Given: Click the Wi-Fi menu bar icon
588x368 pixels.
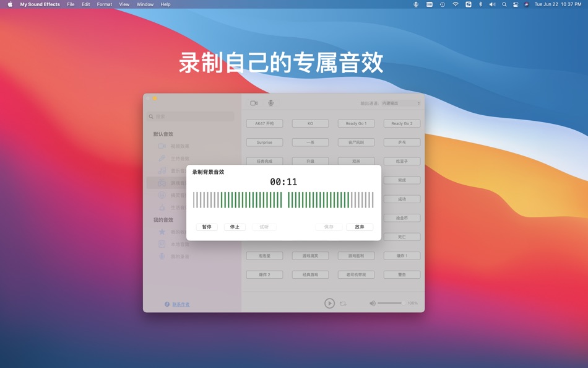Looking at the screenshot, I should (456, 4).
